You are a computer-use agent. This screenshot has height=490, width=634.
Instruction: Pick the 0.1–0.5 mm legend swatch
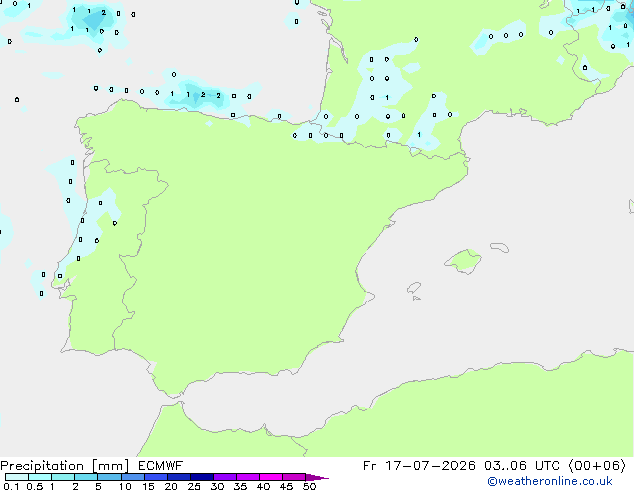[17, 477]
